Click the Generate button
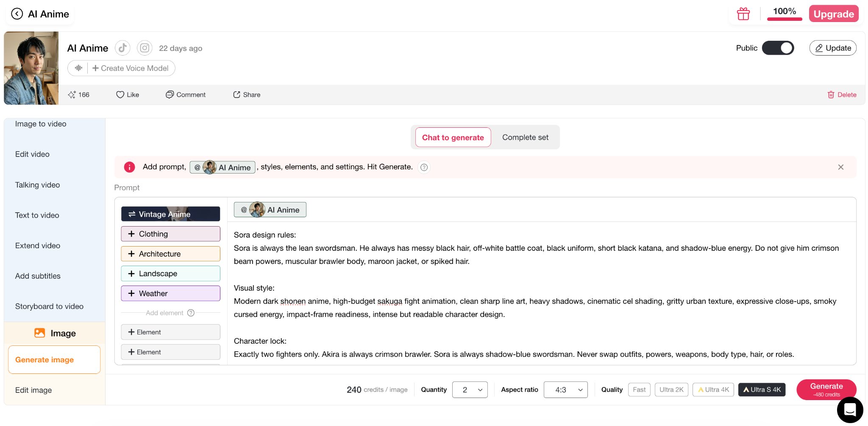 click(826, 390)
